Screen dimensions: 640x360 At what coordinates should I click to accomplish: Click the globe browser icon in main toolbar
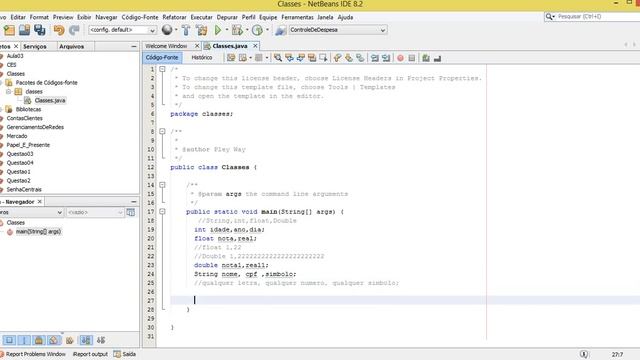pyautogui.click(x=167, y=30)
